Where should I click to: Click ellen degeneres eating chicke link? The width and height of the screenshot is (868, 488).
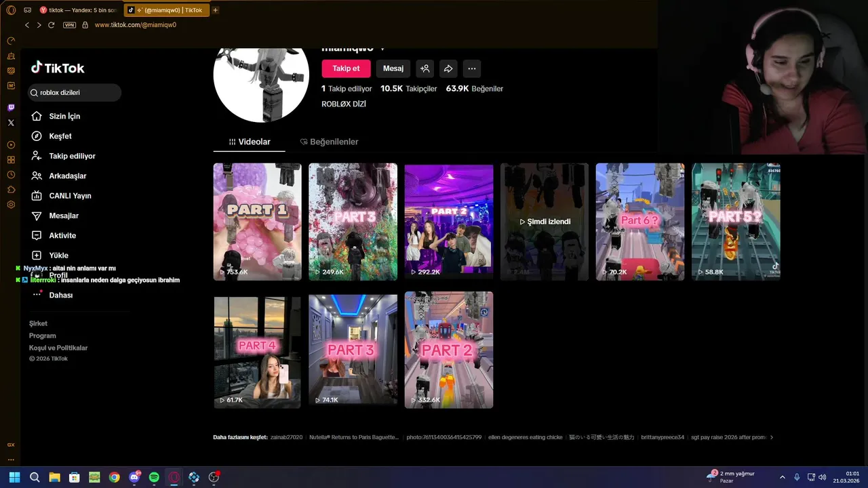(x=526, y=437)
